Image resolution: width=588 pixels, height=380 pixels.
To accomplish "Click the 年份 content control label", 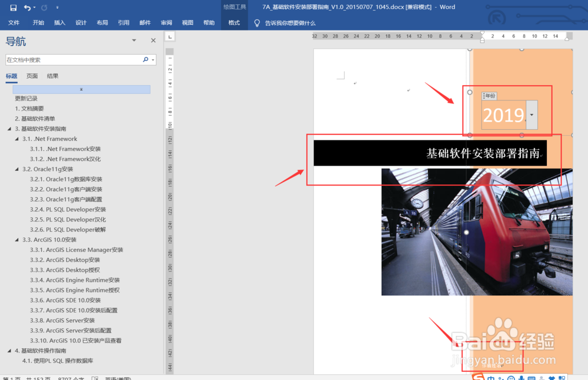I will click(x=489, y=96).
